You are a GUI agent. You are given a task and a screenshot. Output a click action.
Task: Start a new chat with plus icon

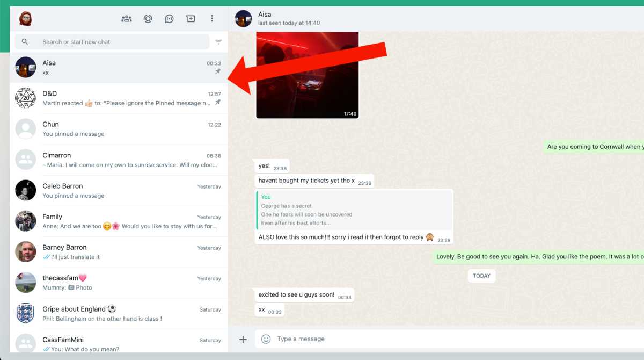pos(191,19)
